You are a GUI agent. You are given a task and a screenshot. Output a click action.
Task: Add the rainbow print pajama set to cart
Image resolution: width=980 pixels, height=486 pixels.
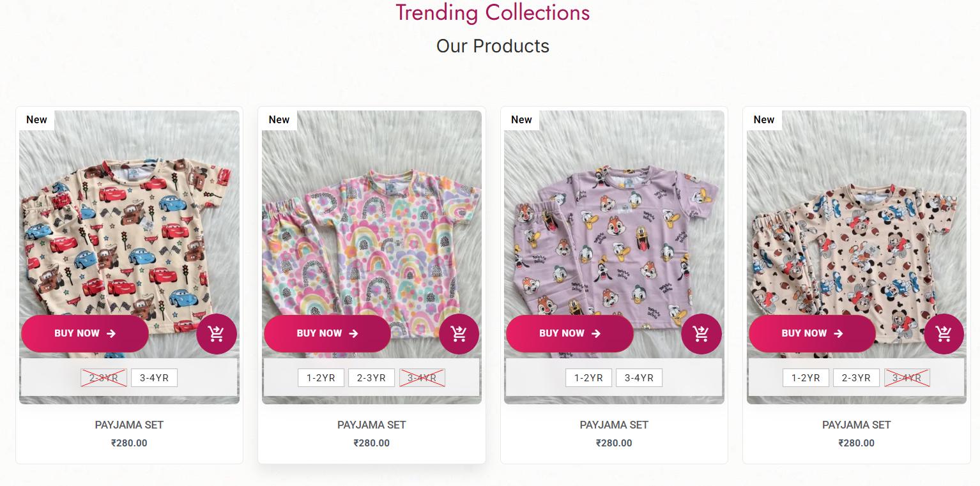(459, 334)
